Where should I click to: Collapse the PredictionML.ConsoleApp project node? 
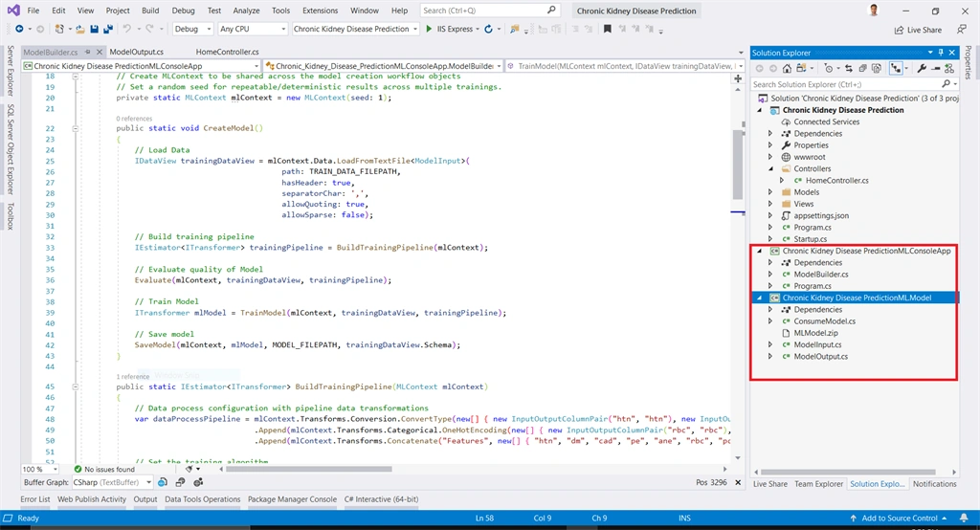pyautogui.click(x=759, y=251)
